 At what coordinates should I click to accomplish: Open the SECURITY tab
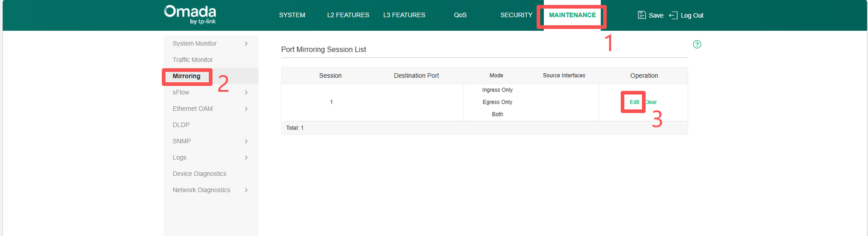(516, 15)
